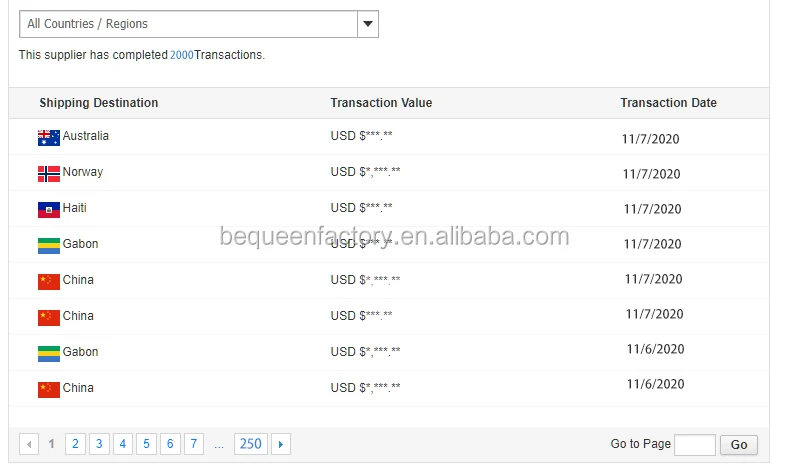Select page 7 in pagination
The width and height of the screenshot is (788, 474).
(194, 444)
